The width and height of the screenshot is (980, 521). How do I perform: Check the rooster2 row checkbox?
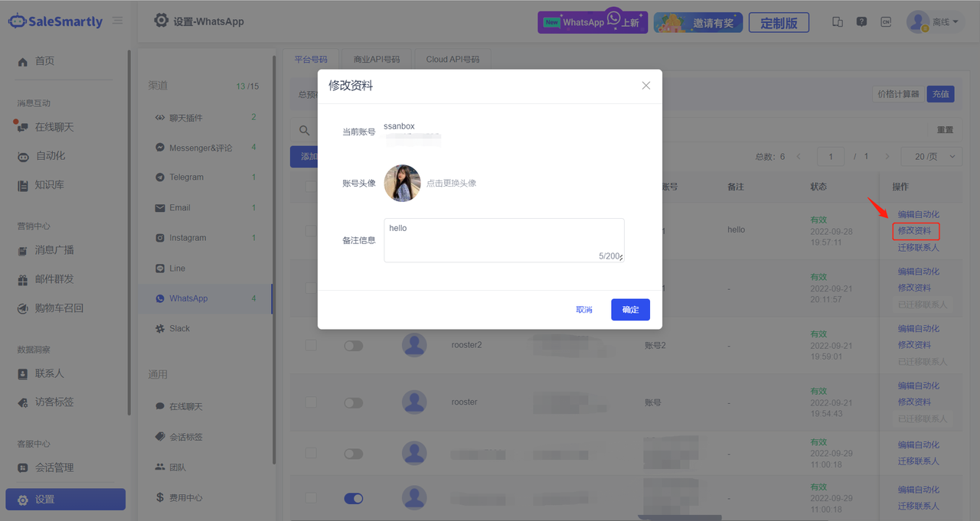click(311, 346)
